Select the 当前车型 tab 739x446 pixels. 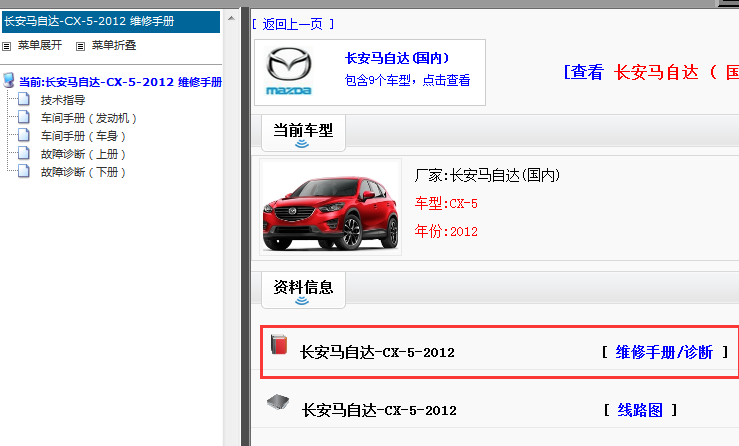303,133
